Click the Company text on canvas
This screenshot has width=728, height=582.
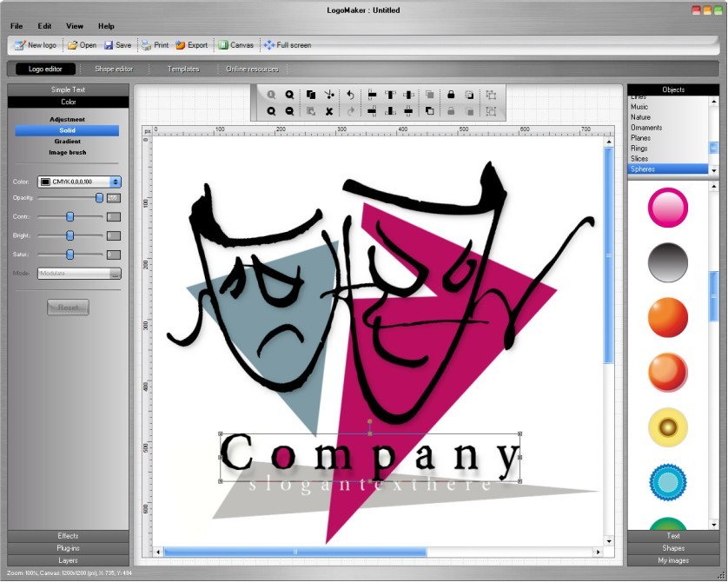[x=370, y=457]
